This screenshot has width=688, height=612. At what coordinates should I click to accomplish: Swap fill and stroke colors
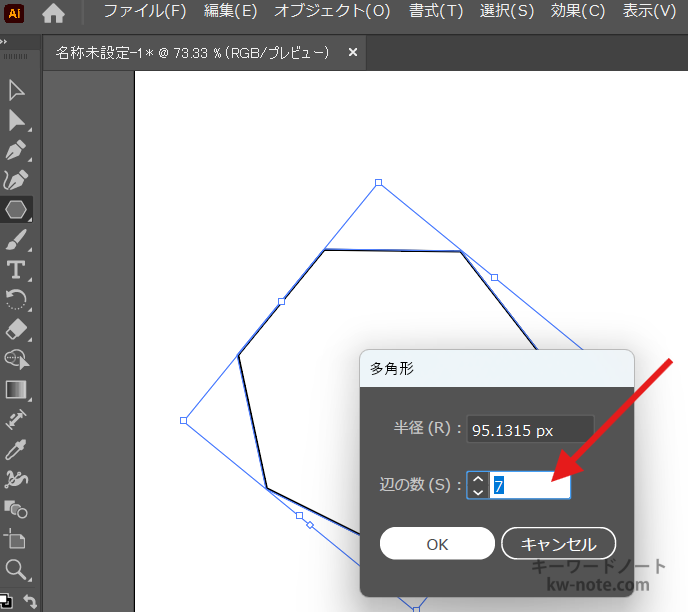pyautogui.click(x=30, y=601)
